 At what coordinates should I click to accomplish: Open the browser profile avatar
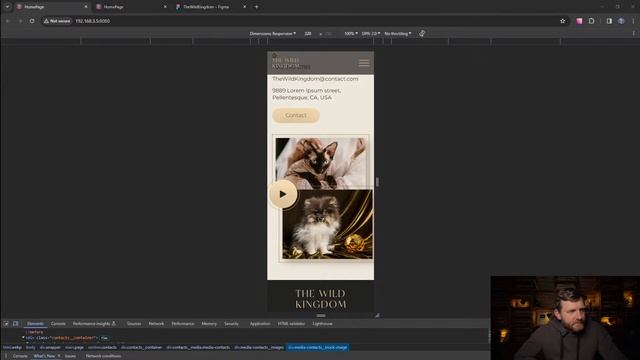point(621,21)
